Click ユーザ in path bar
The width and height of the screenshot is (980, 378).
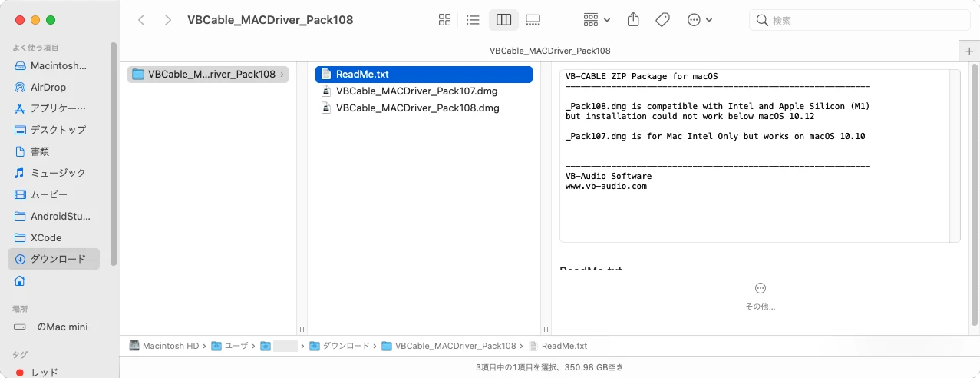point(229,346)
